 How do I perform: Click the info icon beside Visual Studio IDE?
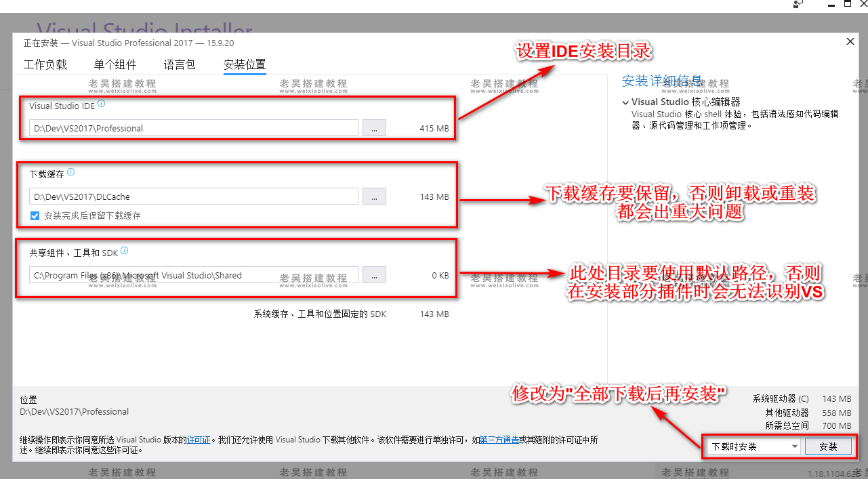pyautogui.click(x=100, y=102)
